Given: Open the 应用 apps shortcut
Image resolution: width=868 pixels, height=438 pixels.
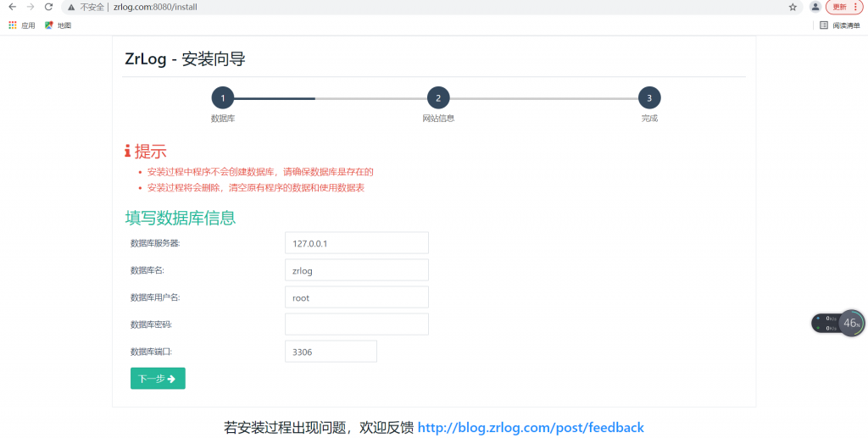Looking at the screenshot, I should (22, 25).
